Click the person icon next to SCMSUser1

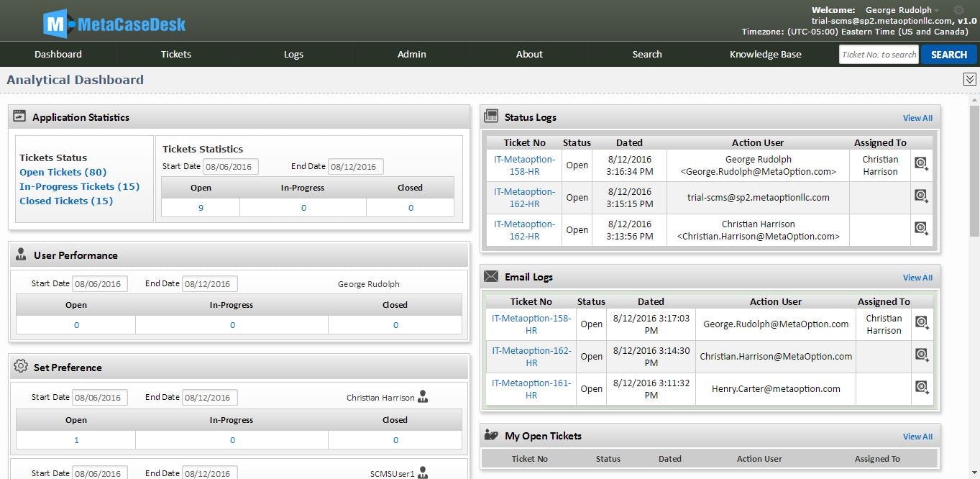(x=423, y=473)
